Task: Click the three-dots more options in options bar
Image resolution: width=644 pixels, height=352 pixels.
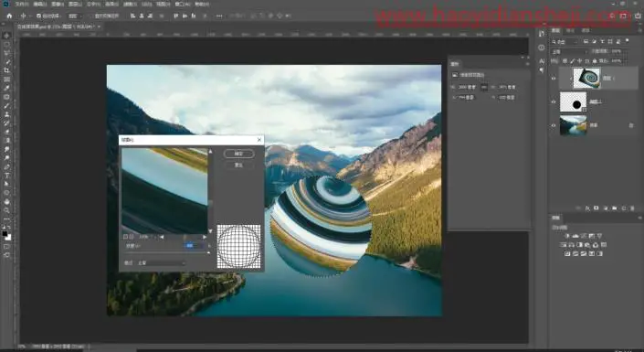Action: (x=219, y=16)
